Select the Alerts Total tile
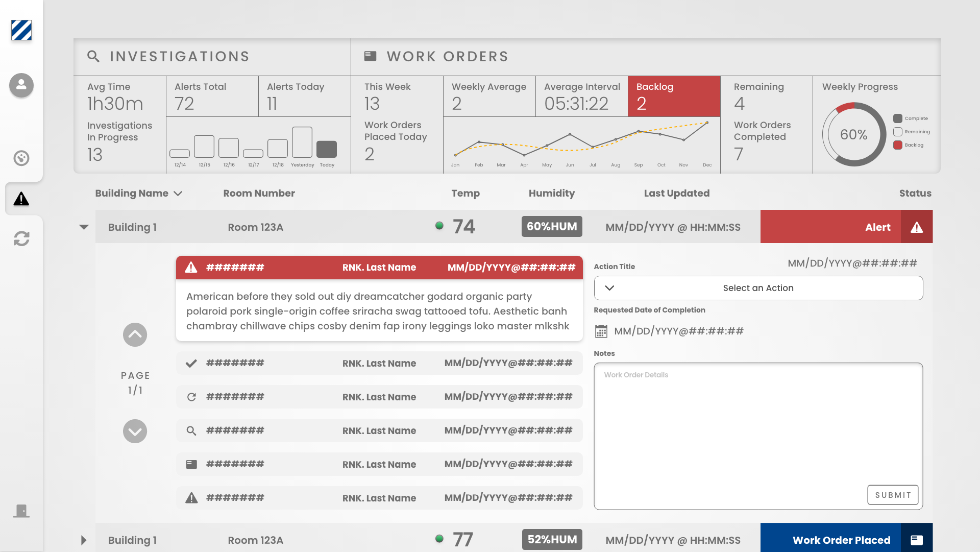This screenshot has height=552, width=980. coord(212,97)
